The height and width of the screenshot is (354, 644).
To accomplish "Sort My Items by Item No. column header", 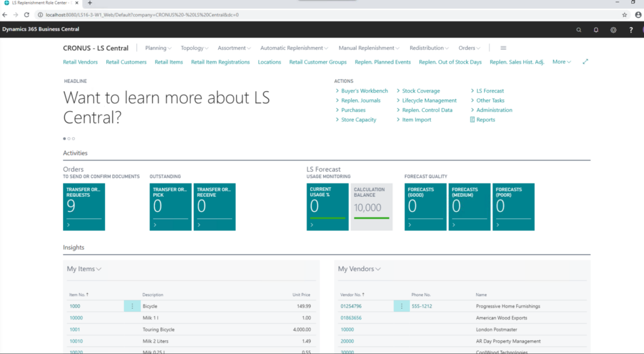I will pyautogui.click(x=79, y=295).
